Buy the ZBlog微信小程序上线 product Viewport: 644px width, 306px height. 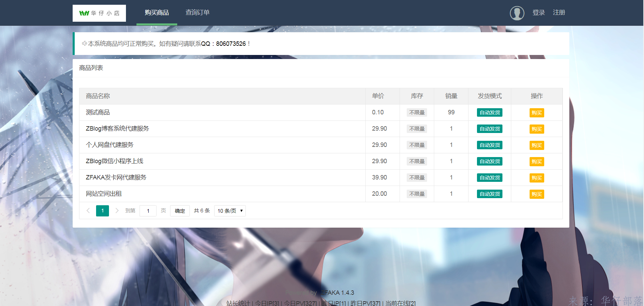pyautogui.click(x=537, y=161)
